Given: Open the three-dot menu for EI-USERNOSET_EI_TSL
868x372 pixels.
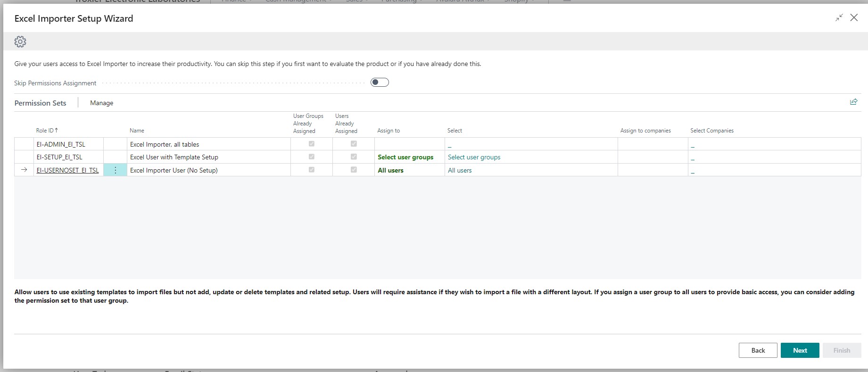Looking at the screenshot, I should 115,170.
